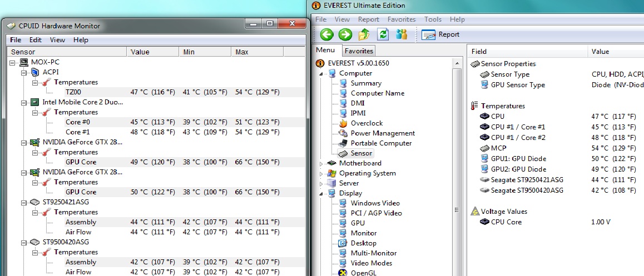Expand the Motherboard node in EVEREST tree
Viewport: 644px width, 276px height.
point(321,163)
